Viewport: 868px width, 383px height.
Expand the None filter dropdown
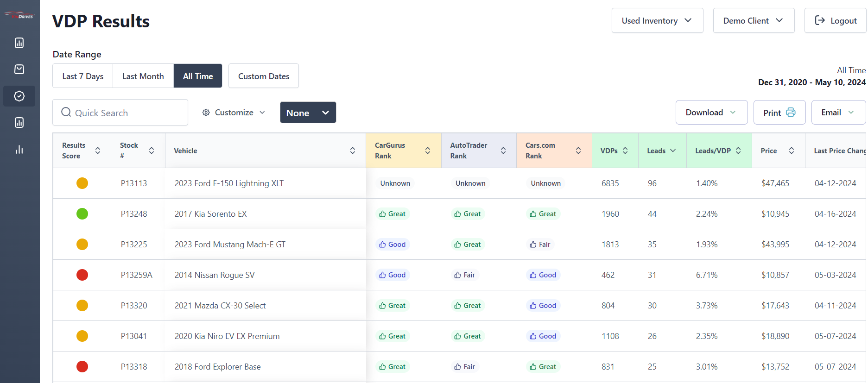(x=308, y=113)
